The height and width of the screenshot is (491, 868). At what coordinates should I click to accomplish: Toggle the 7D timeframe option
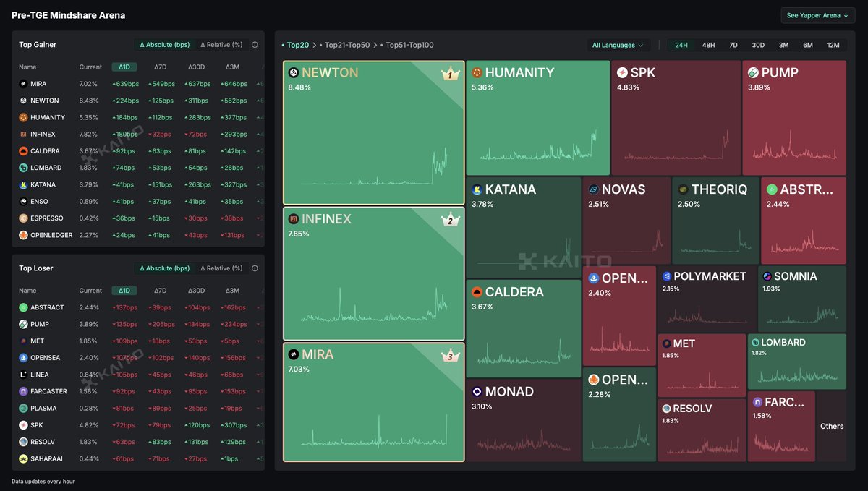point(733,45)
